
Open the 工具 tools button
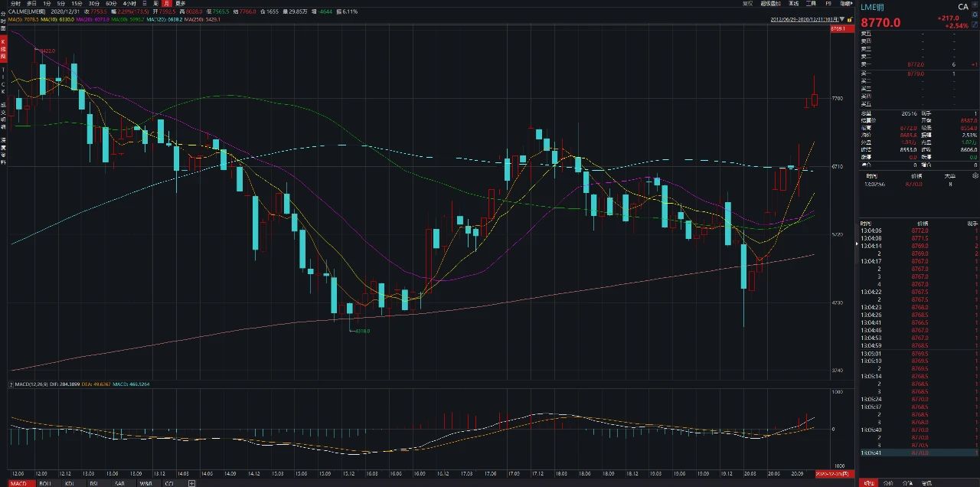click(x=811, y=4)
